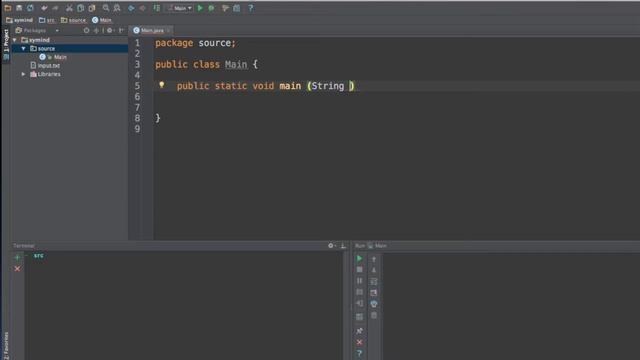
Task: Click line number 7 in gutter
Action: pos(137,107)
